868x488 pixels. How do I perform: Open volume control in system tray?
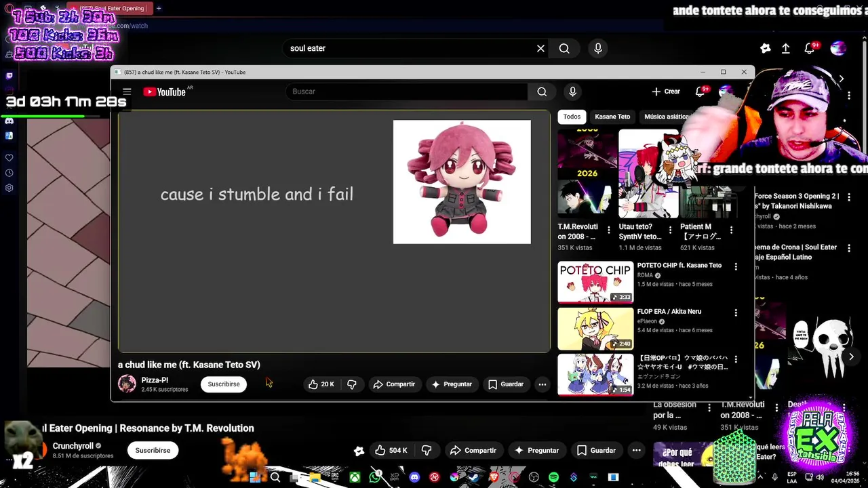[x=821, y=477]
